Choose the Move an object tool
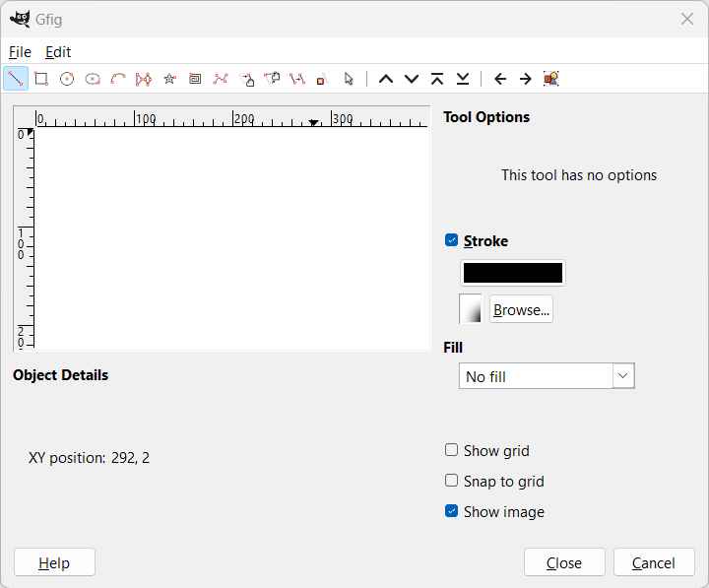 coord(247,79)
